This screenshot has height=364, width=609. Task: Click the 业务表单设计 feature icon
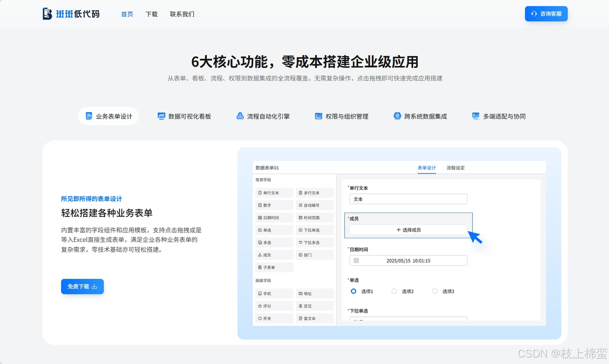tap(89, 116)
